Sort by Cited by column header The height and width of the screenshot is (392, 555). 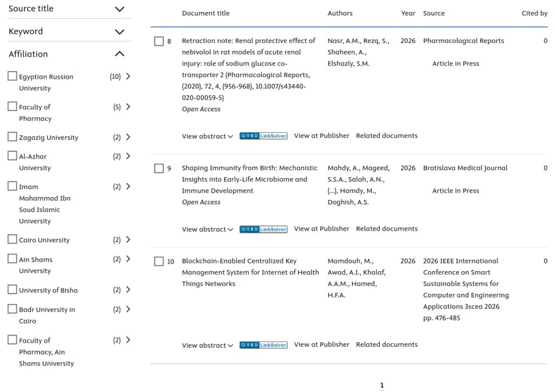point(534,13)
